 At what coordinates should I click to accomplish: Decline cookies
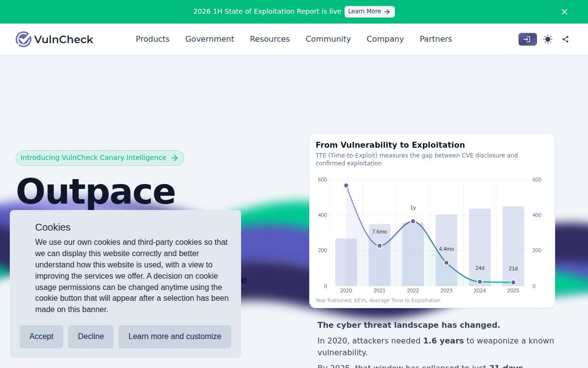[91, 337]
